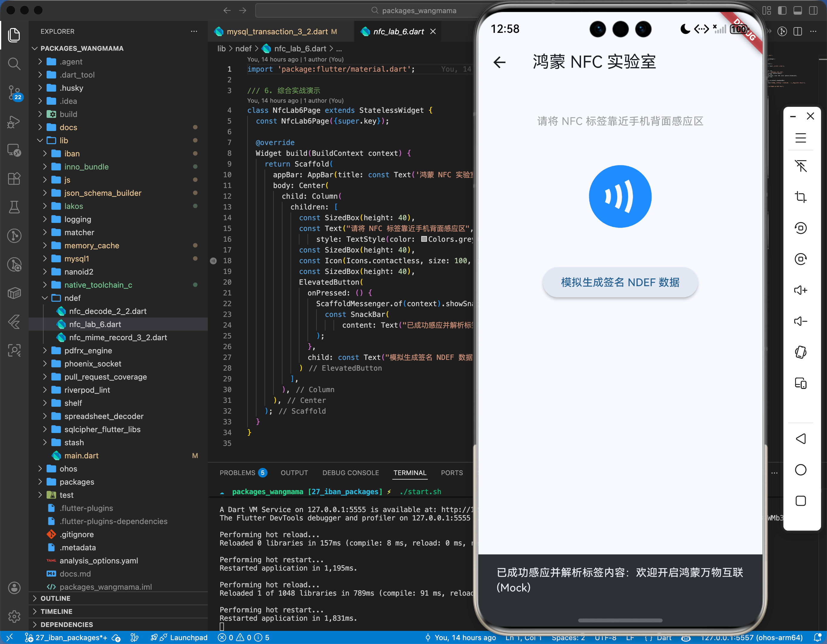This screenshot has height=644, width=827.
Task: Click the emulator crop screenshot icon
Action: coord(800,197)
